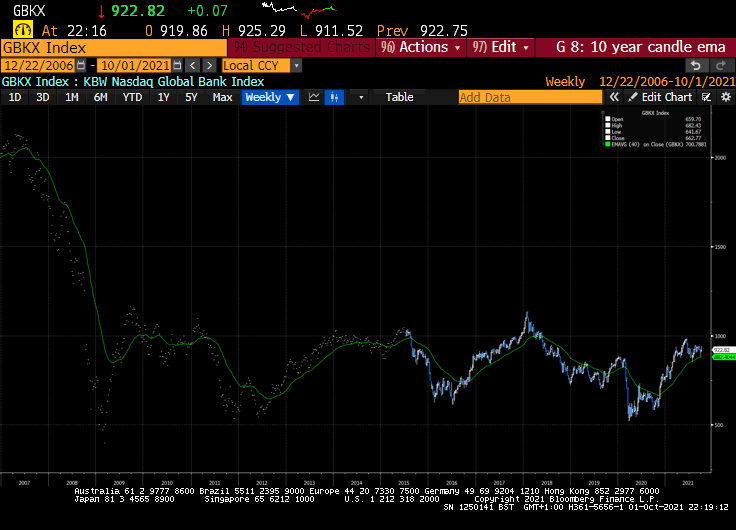736x530 pixels.
Task: Toggle the Close series legend swatch
Action: click(608, 138)
